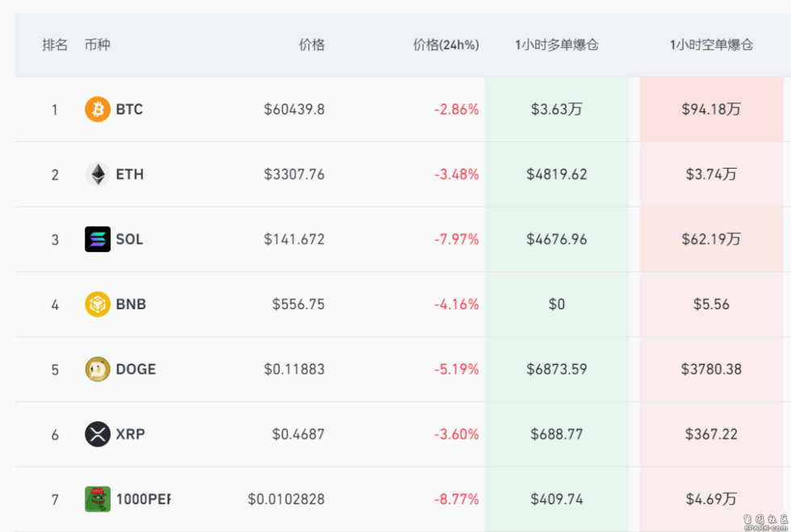791x532 pixels.
Task: Open the SOL coin link
Action: tap(129, 239)
